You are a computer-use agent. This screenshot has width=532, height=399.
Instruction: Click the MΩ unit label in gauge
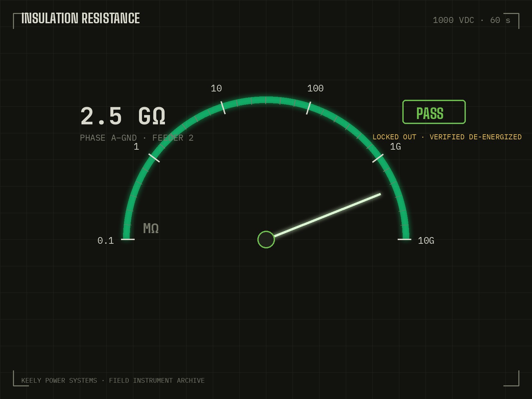coord(151,228)
